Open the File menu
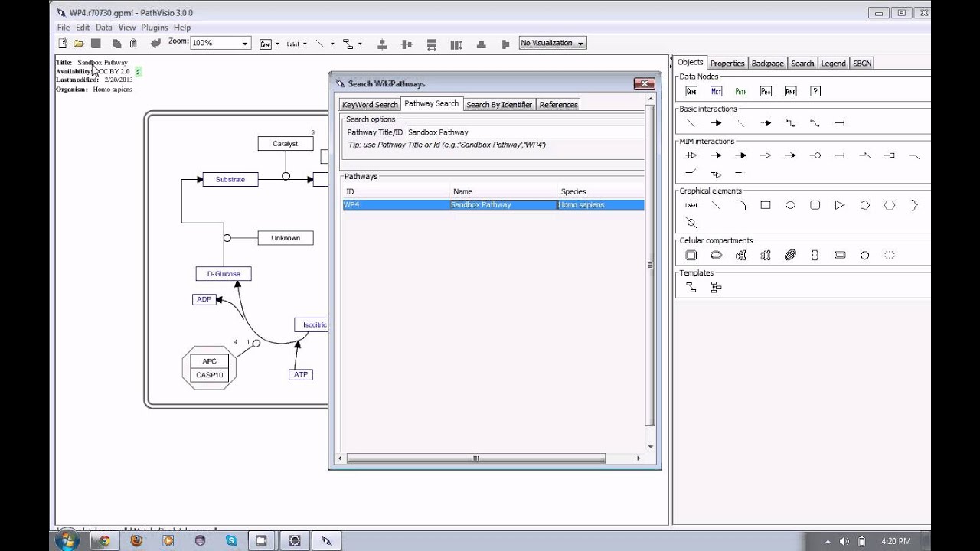Viewport: 980px width, 551px height. point(64,28)
